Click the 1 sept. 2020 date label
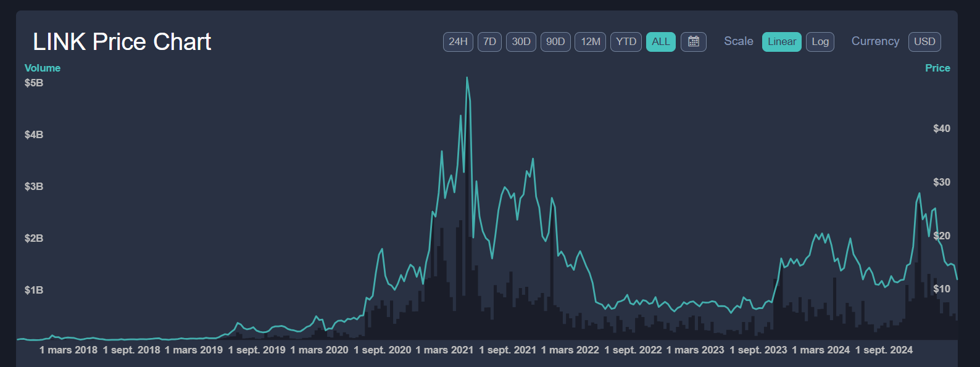The image size is (980, 367). pyautogui.click(x=383, y=350)
